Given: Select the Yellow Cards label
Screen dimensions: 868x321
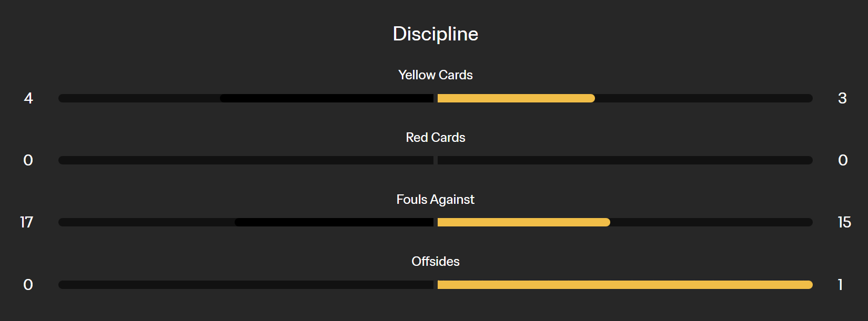Looking at the screenshot, I should 435,75.
